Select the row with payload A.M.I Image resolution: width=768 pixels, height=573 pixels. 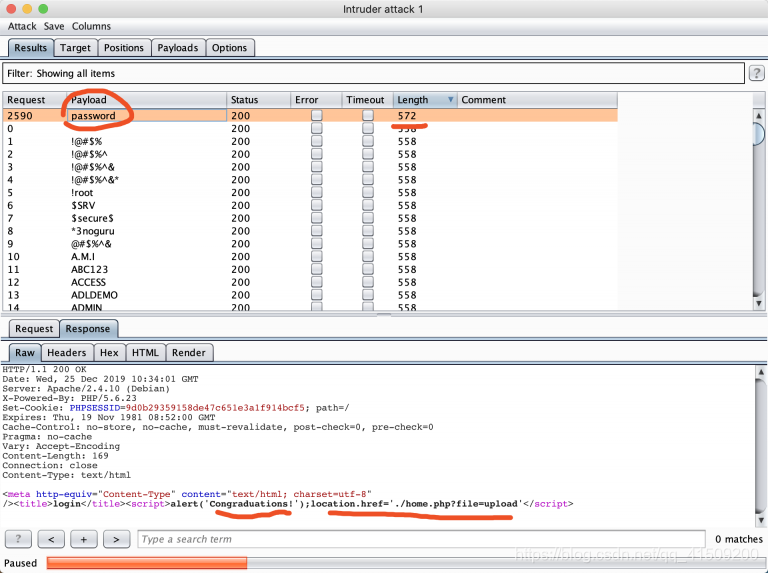click(310, 257)
